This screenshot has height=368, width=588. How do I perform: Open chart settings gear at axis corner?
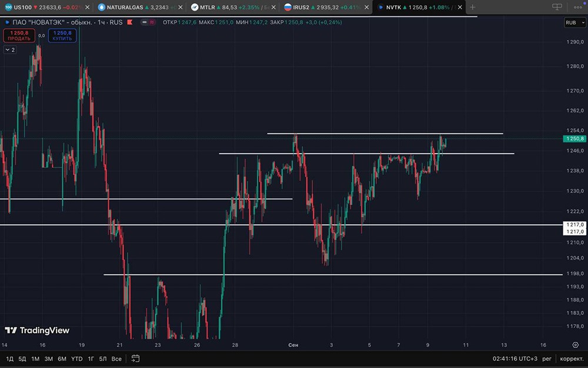(576, 344)
